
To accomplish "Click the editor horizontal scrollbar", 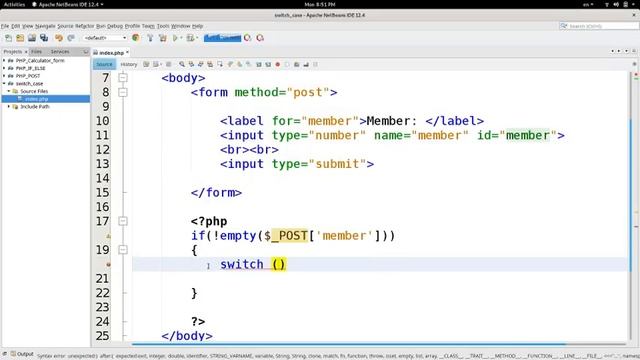I will (349, 344).
